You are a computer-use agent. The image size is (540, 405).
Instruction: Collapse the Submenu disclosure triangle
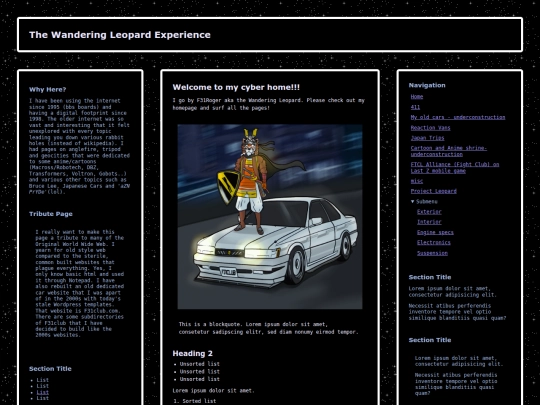413,201
